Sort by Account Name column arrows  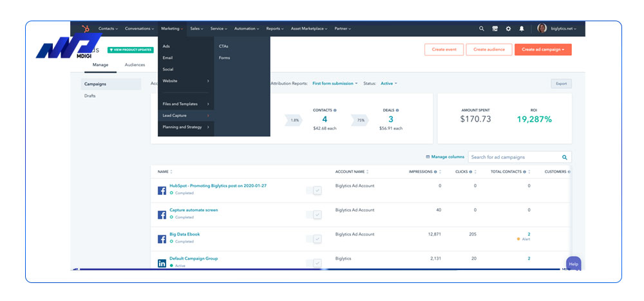[368, 172]
